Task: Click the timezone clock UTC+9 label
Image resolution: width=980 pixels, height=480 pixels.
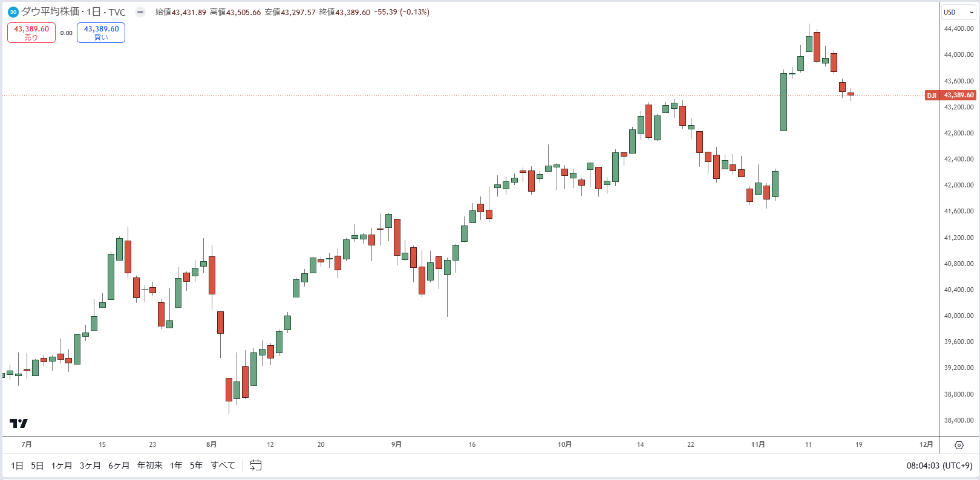Action: (x=939, y=465)
